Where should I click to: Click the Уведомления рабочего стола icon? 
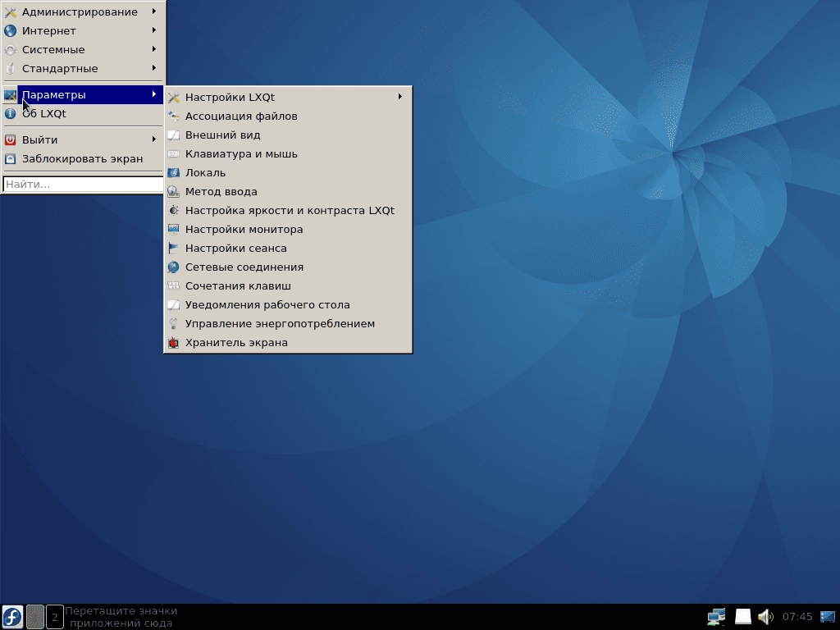(173, 305)
